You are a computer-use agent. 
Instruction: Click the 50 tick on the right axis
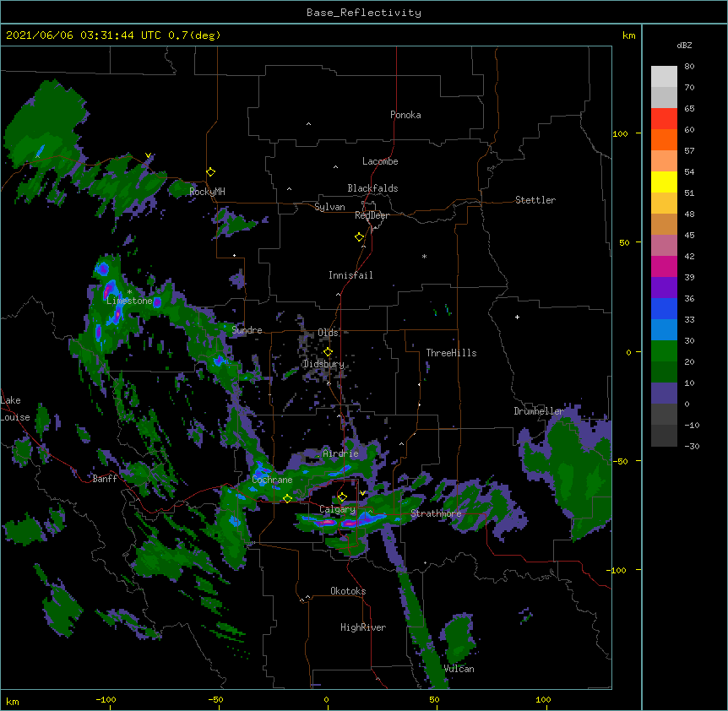624,242
